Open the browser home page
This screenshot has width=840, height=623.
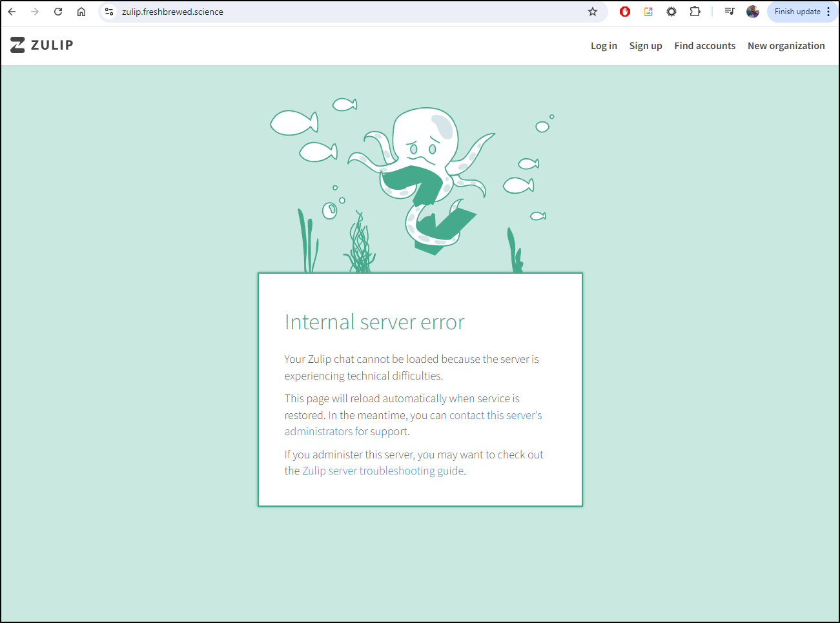(x=81, y=12)
